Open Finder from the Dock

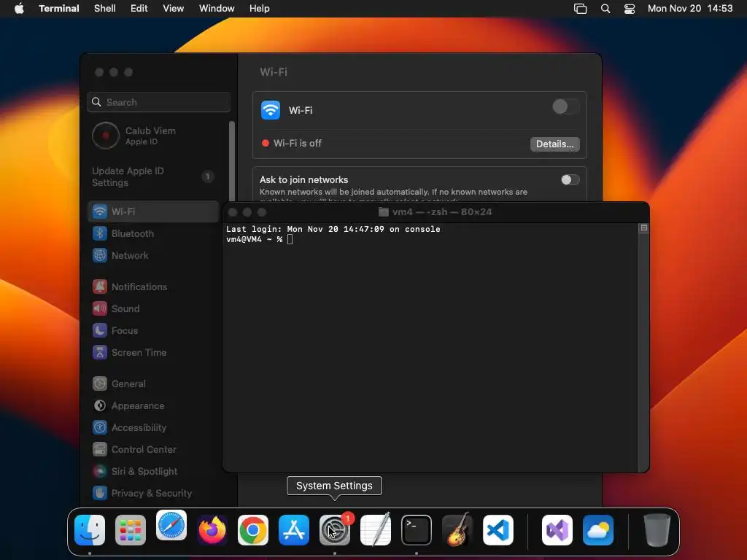pos(90,530)
